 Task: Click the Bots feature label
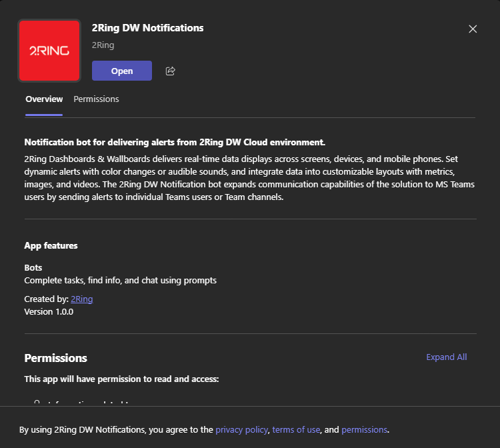[33, 268]
